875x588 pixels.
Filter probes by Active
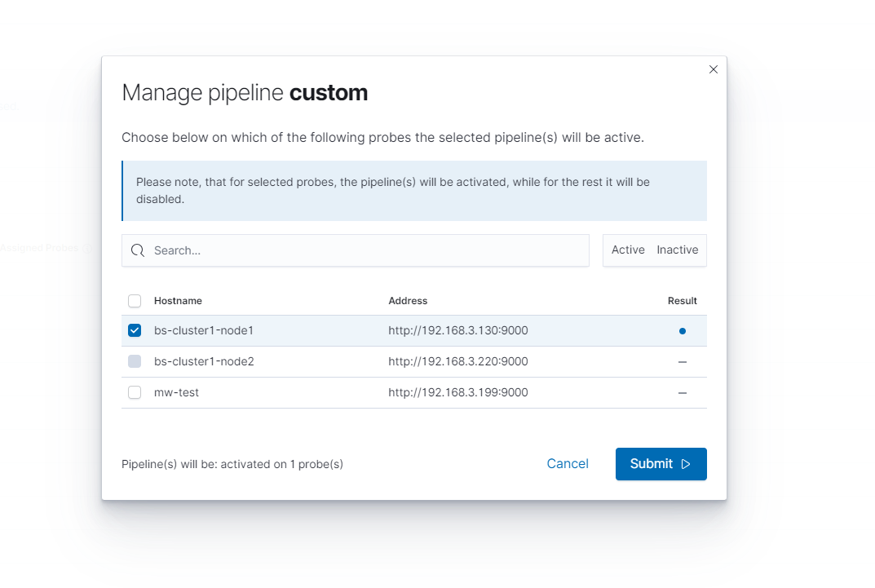628,250
